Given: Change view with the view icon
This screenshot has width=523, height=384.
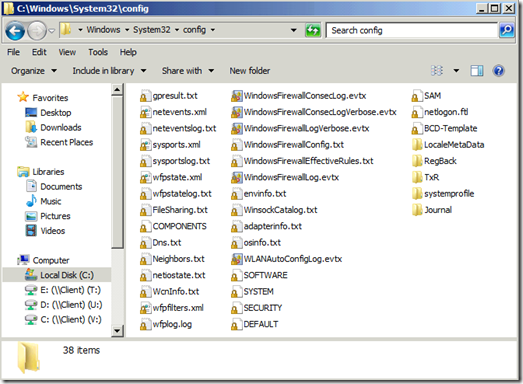Looking at the screenshot, I should pyautogui.click(x=437, y=71).
